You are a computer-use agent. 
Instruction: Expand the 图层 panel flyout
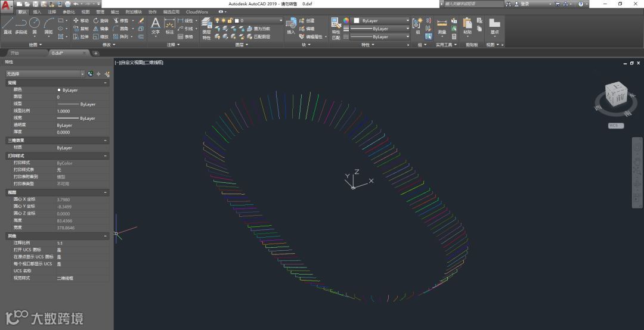pos(241,45)
